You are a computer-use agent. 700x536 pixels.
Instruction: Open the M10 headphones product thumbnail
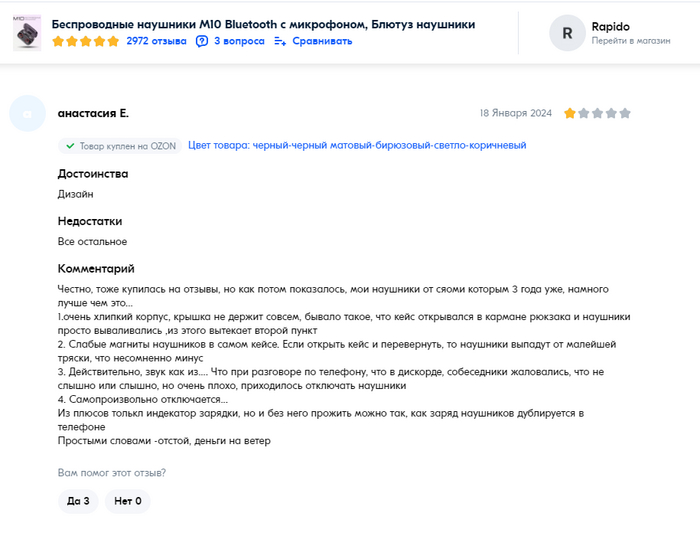pyautogui.click(x=27, y=32)
